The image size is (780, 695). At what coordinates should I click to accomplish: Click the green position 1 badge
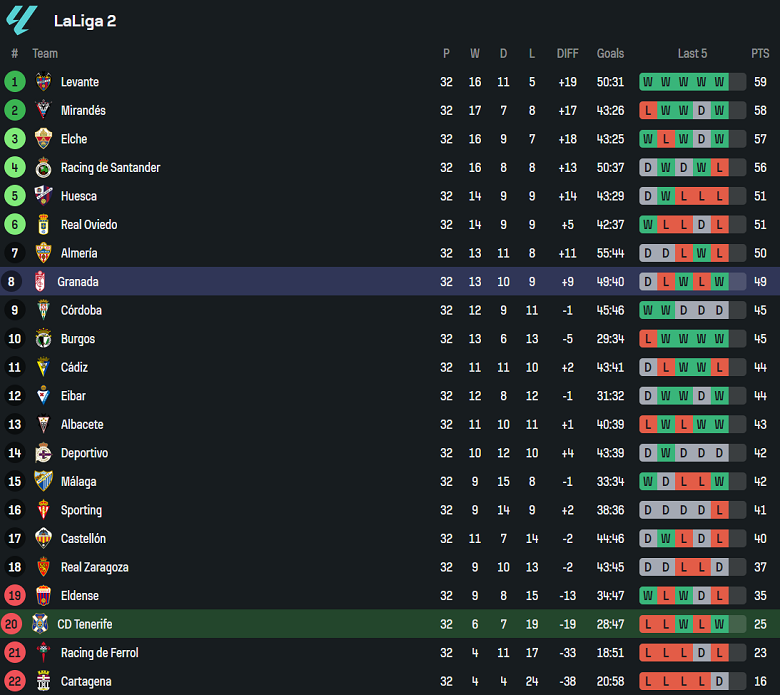pos(14,82)
